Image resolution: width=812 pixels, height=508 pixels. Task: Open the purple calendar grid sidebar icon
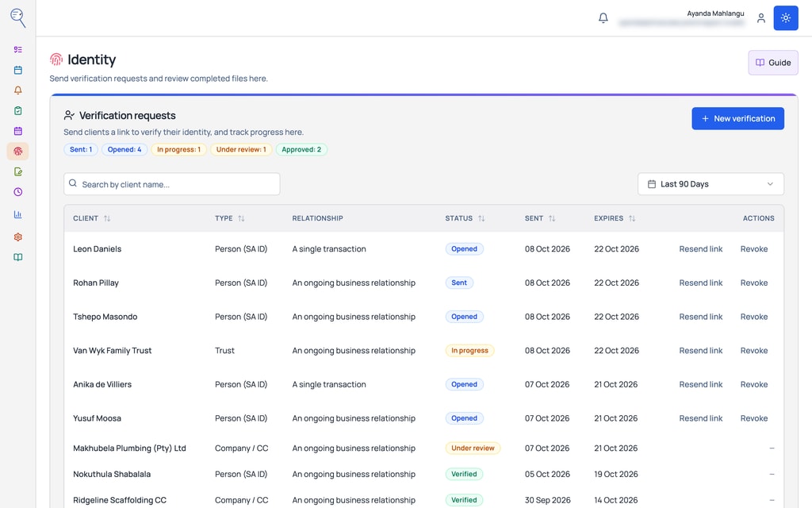point(17,131)
